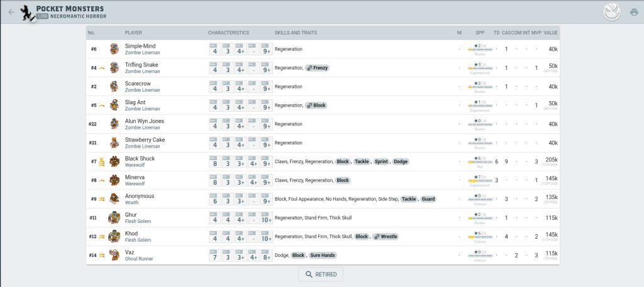Click the Frenzy skill chip for Trifling Snake
644x287 pixels.
pos(318,68)
